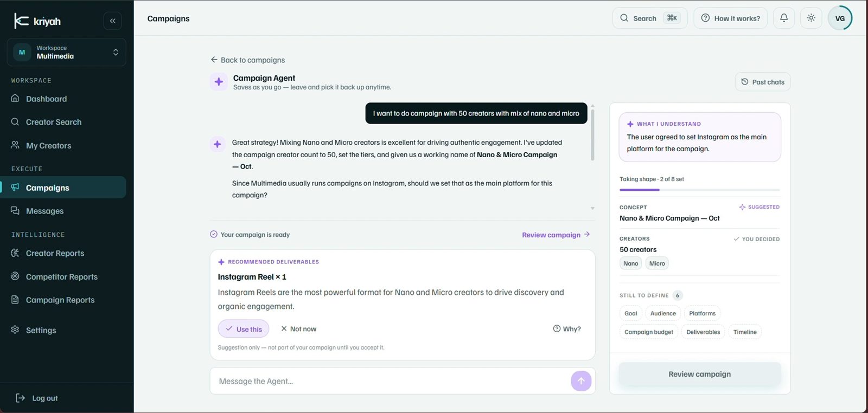This screenshot has height=413, width=868.
Task: Click the Taking shape progress bar
Action: click(700, 190)
